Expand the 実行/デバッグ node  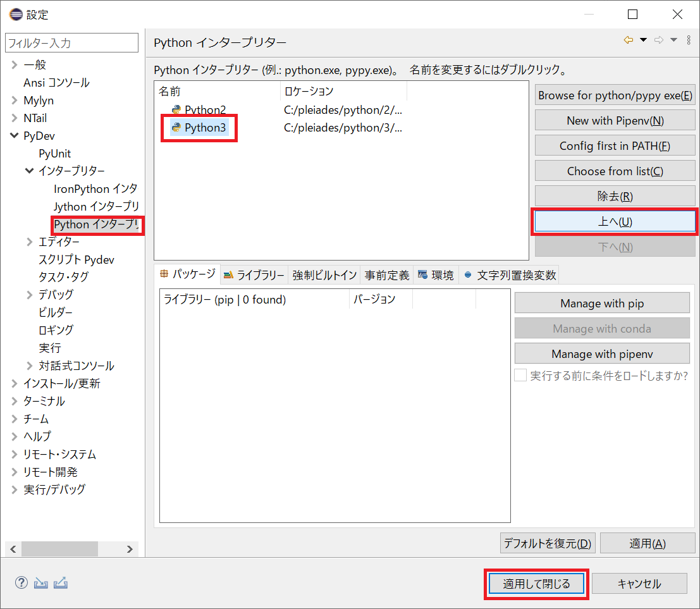[x=15, y=489]
